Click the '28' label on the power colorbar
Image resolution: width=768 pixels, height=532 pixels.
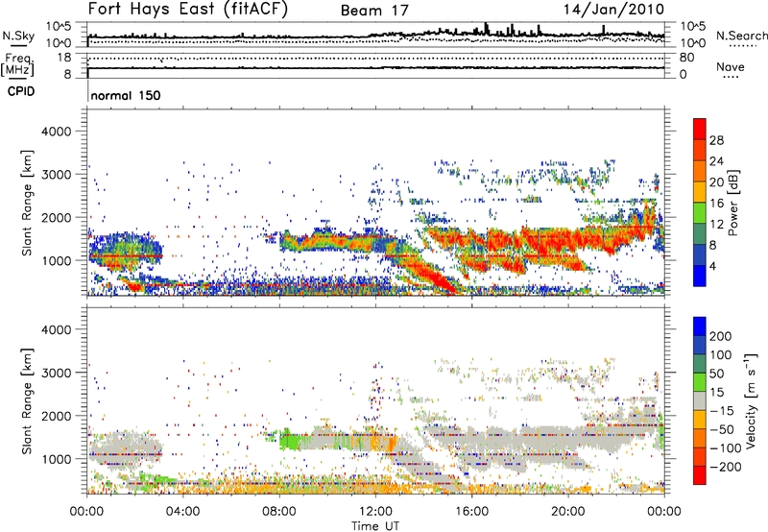click(x=716, y=140)
